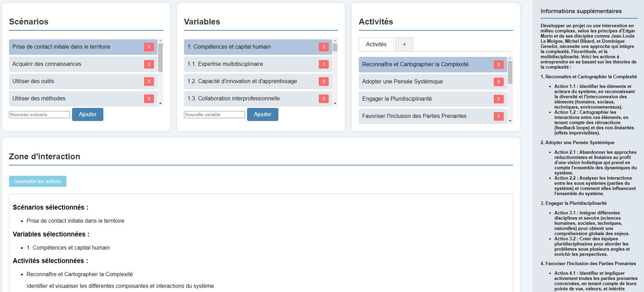Open the 'Activités' tab

(376, 44)
